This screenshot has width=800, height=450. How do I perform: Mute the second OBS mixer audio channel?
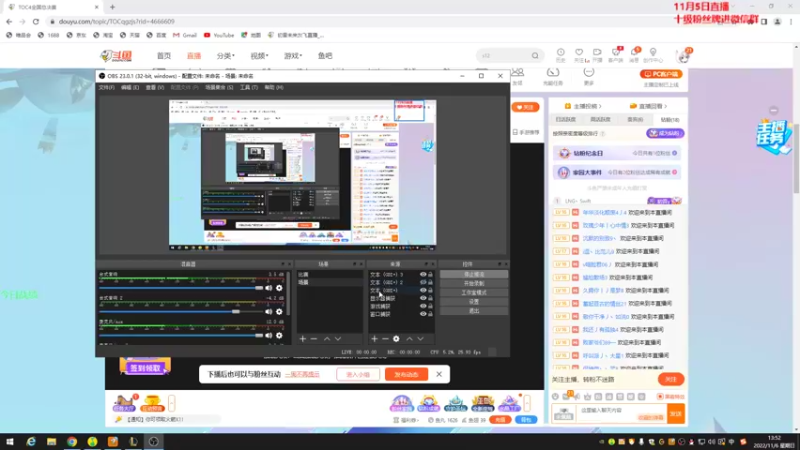click(x=268, y=312)
